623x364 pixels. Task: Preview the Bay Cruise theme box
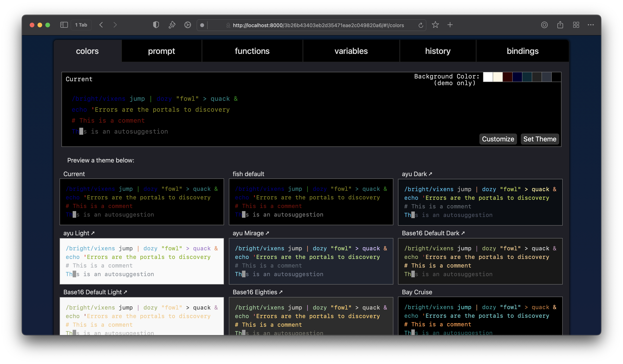click(480, 316)
